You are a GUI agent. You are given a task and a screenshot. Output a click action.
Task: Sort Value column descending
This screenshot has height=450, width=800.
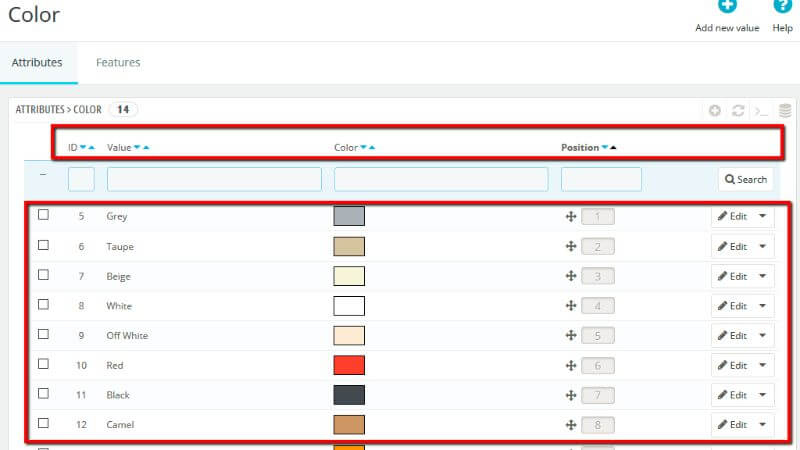point(137,147)
